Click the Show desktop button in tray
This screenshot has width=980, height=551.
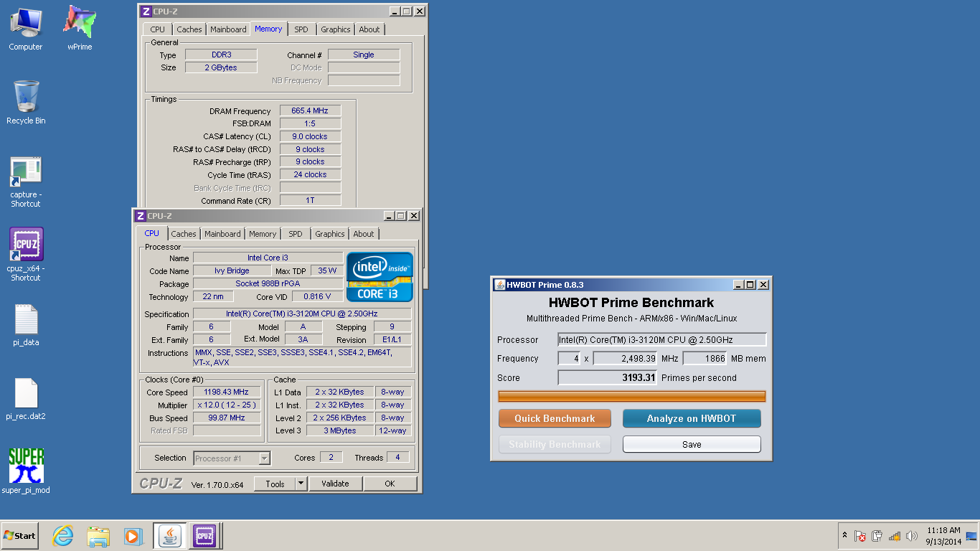click(972, 536)
